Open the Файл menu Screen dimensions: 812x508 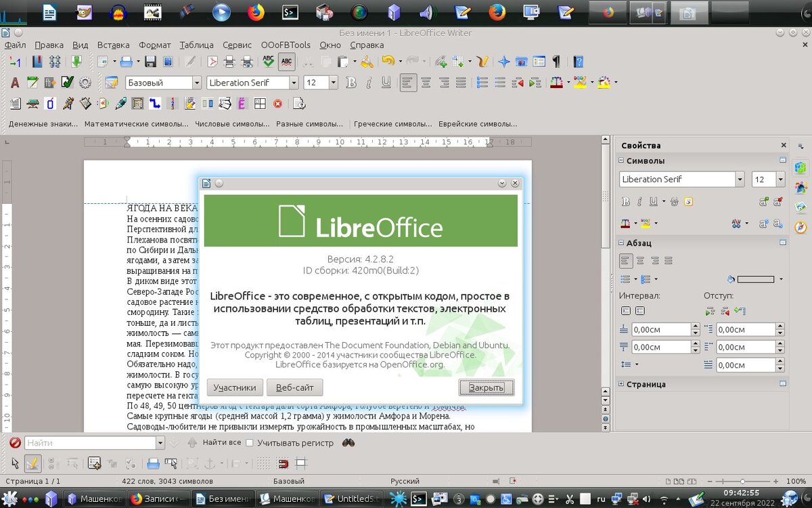(15, 45)
